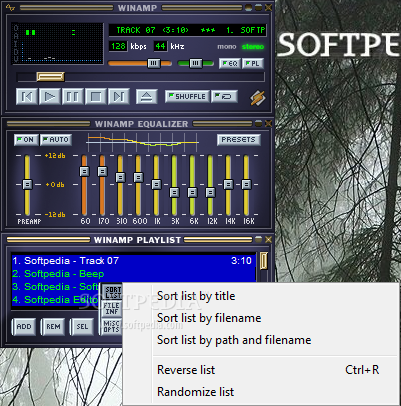The image size is (401, 406).
Task: Open the equalizer PRESETS menu
Action: pyautogui.click(x=239, y=140)
